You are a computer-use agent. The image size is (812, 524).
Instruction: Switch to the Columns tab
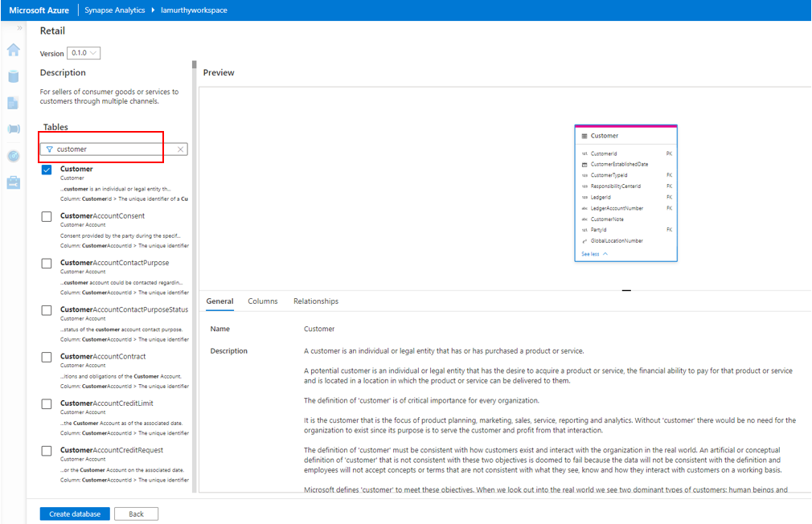[263, 301]
